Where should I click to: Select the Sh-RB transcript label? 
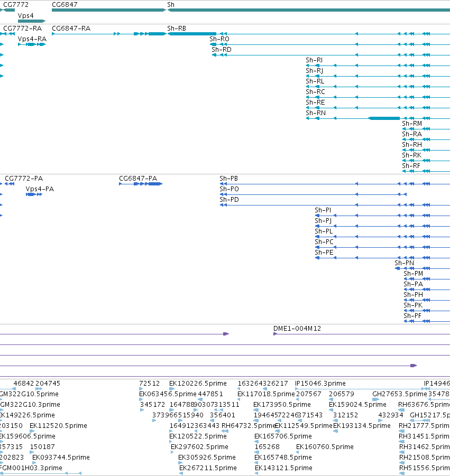click(x=177, y=28)
